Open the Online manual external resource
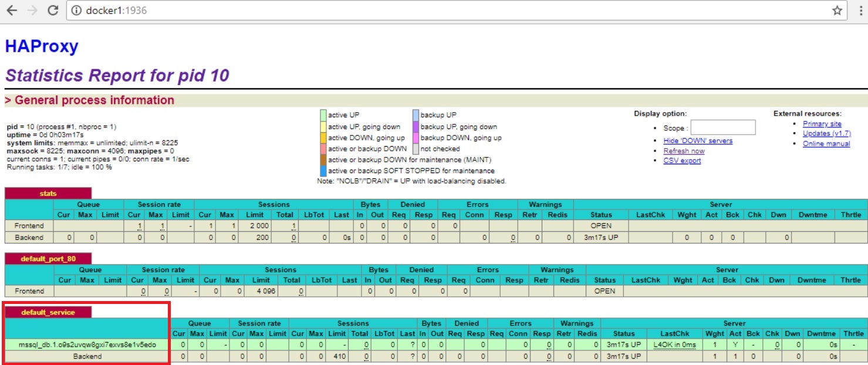868x365 pixels. [825, 143]
